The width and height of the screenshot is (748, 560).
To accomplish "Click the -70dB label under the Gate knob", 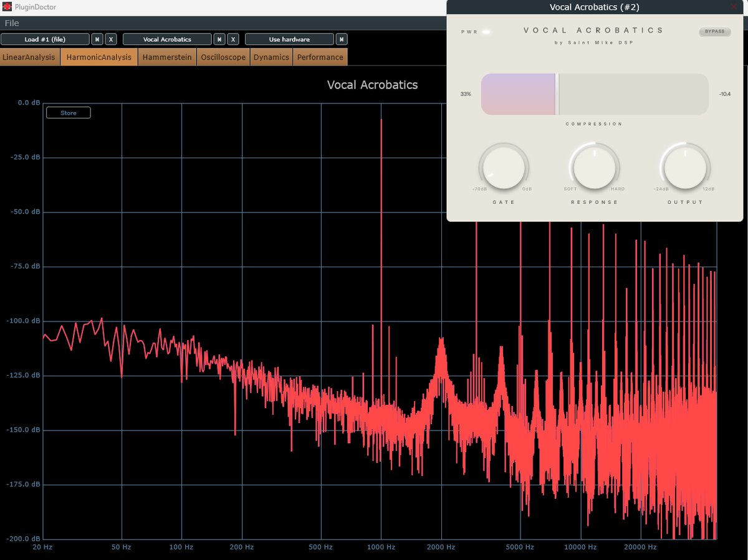I will click(x=479, y=189).
